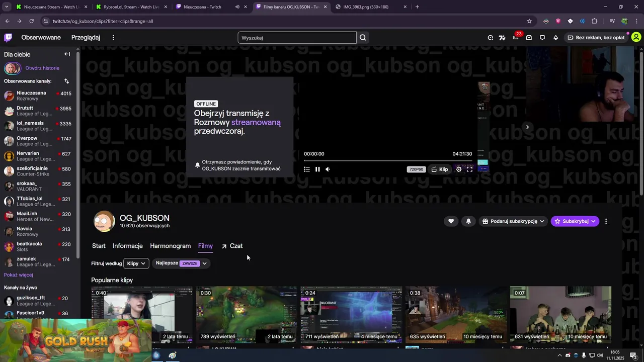Switch to the RybsonLoL Stream browser tab
Screen dimensions: 644x362
[131, 7]
